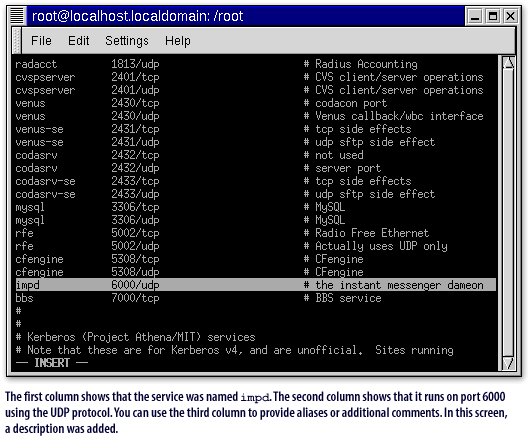Click the 'Note that these are' line
Viewport: 530px width, 445px height.
pos(235,350)
